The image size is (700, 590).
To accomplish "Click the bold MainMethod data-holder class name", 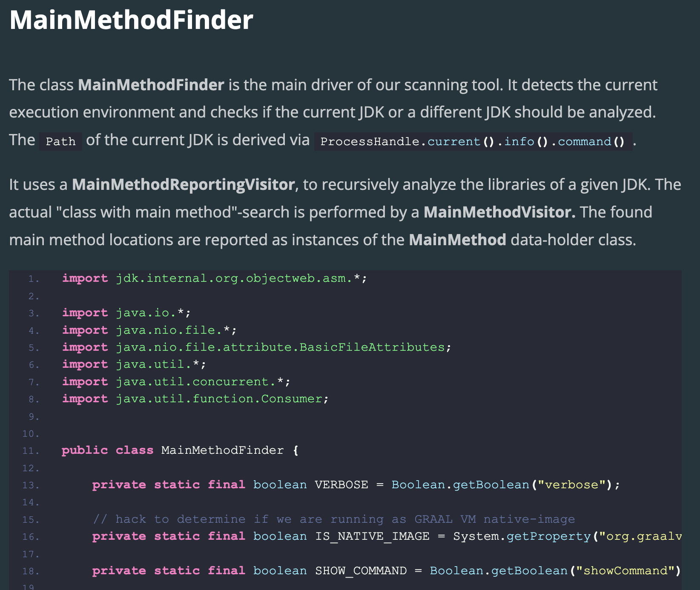I will 457,240.
